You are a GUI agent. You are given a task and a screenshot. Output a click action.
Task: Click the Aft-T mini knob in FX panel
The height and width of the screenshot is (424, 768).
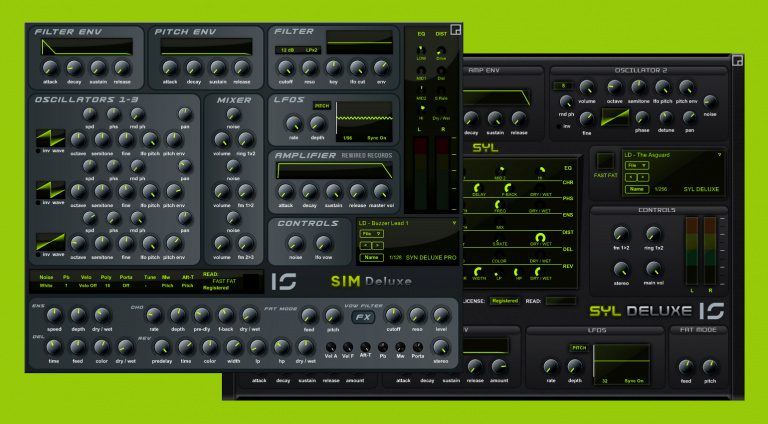point(365,347)
